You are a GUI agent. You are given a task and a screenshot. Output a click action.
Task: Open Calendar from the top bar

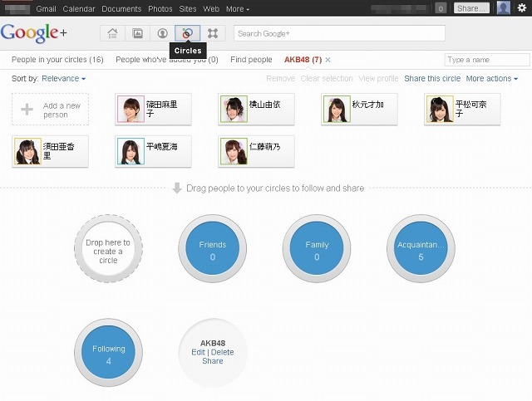pos(79,9)
